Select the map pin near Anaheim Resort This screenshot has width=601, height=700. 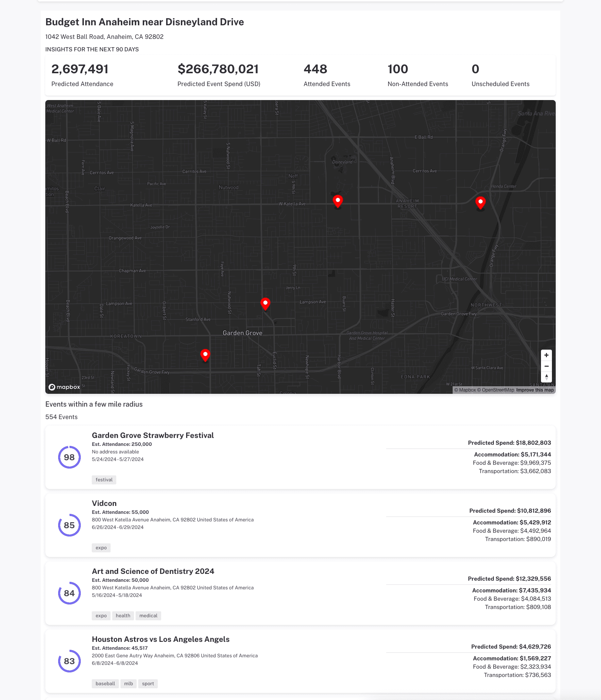338,201
